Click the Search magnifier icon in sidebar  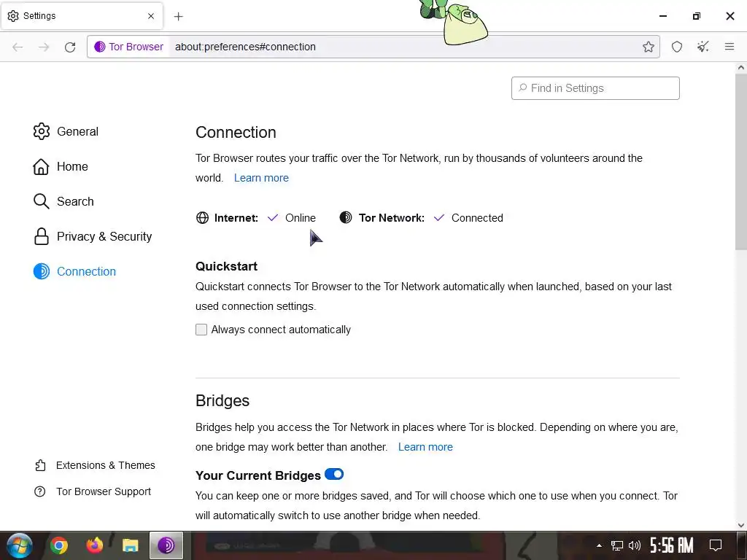[x=41, y=201]
